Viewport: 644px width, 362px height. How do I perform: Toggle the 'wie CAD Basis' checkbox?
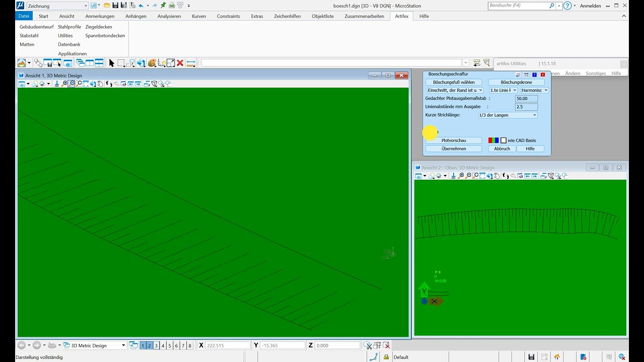click(x=504, y=140)
